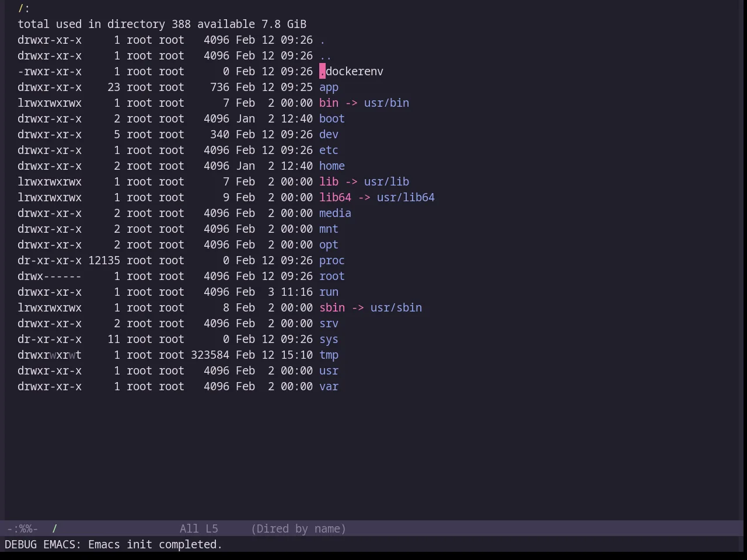Click the drwxrwxrwt permissions of tmp
The height and width of the screenshot is (560, 747).
[x=50, y=355]
